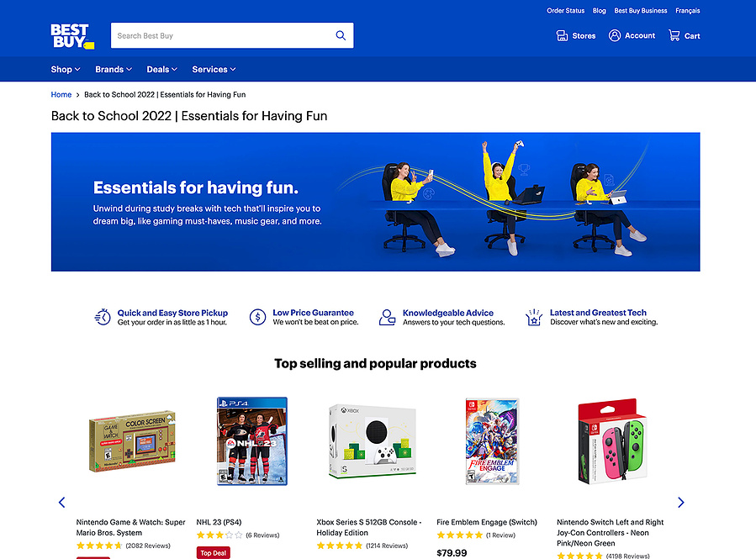Switch language to Français
The height and width of the screenshot is (559, 756).
point(688,11)
